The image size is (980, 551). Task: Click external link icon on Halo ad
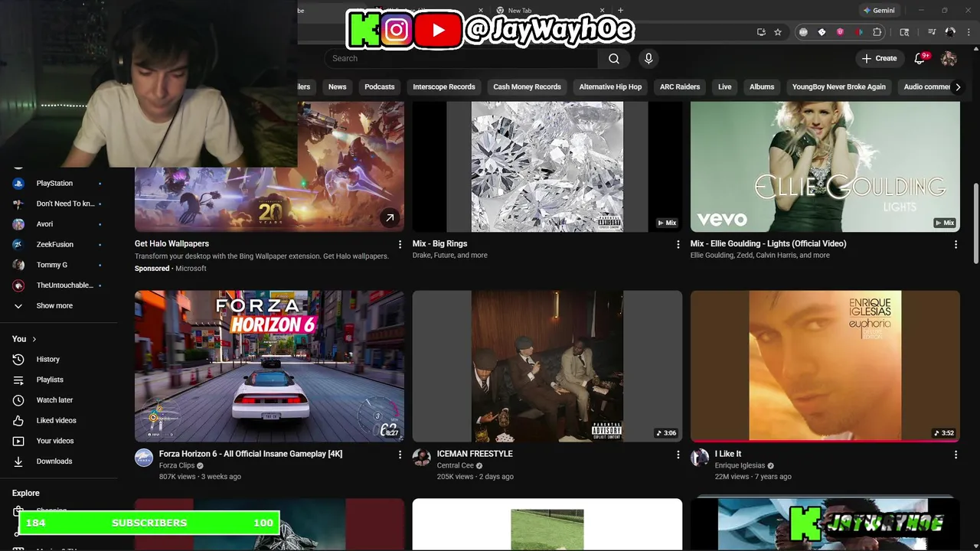(x=390, y=218)
